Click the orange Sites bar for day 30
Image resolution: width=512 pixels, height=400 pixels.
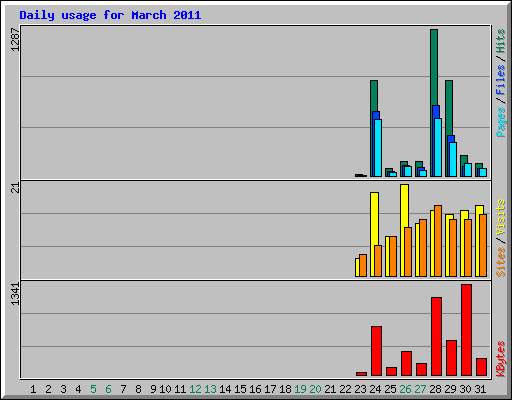(468, 248)
